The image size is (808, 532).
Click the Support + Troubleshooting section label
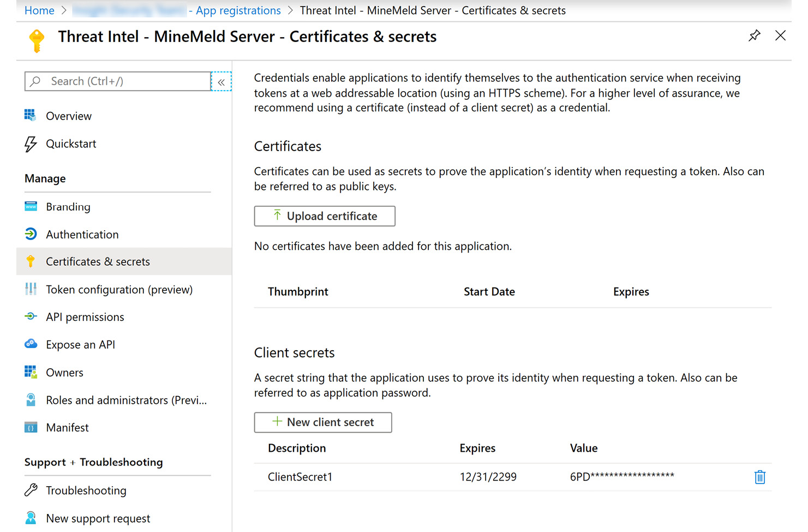tap(94, 462)
